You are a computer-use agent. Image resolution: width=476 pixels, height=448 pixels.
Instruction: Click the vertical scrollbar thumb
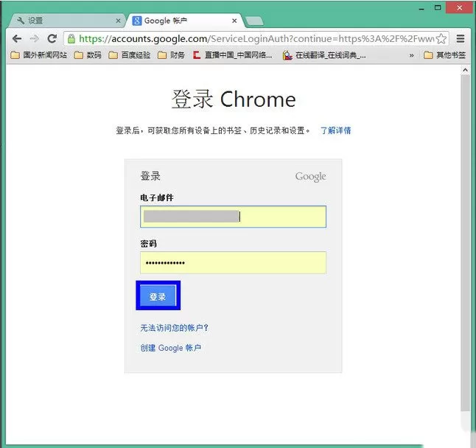465,243
